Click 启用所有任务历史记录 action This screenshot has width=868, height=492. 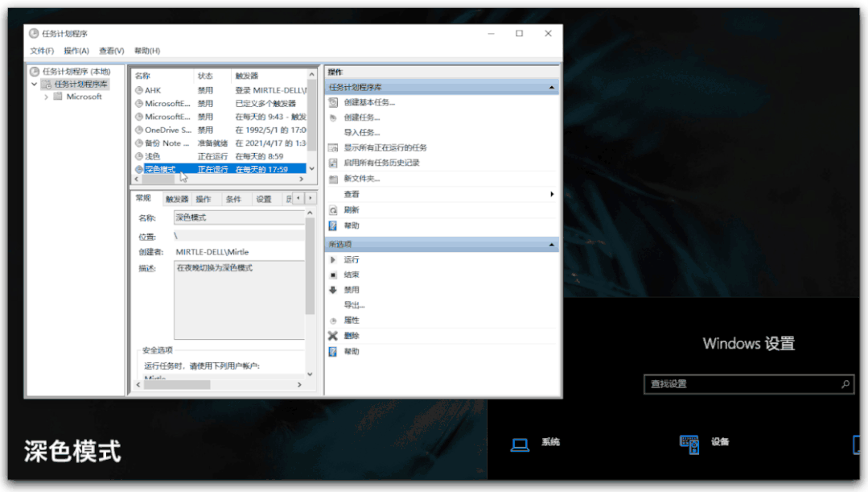[x=381, y=163]
